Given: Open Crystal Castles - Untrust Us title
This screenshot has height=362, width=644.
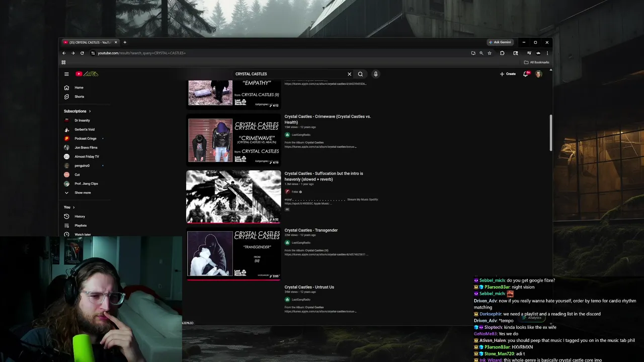Looking at the screenshot, I should coord(309,287).
